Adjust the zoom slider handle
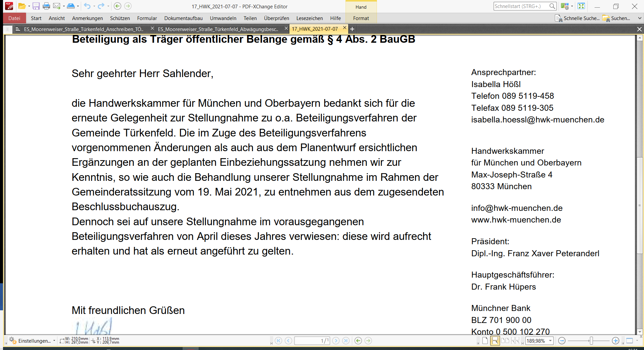Viewport: 644px width, 350px height. coord(591,341)
